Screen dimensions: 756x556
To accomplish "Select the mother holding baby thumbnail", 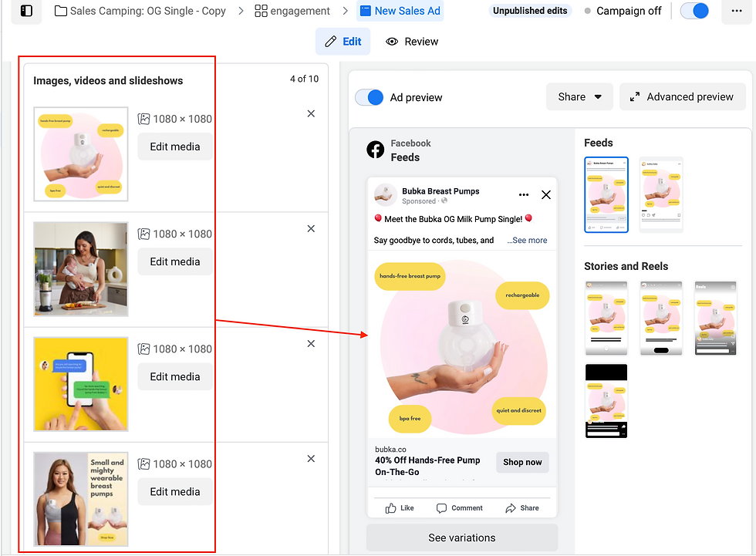I will coord(81,269).
